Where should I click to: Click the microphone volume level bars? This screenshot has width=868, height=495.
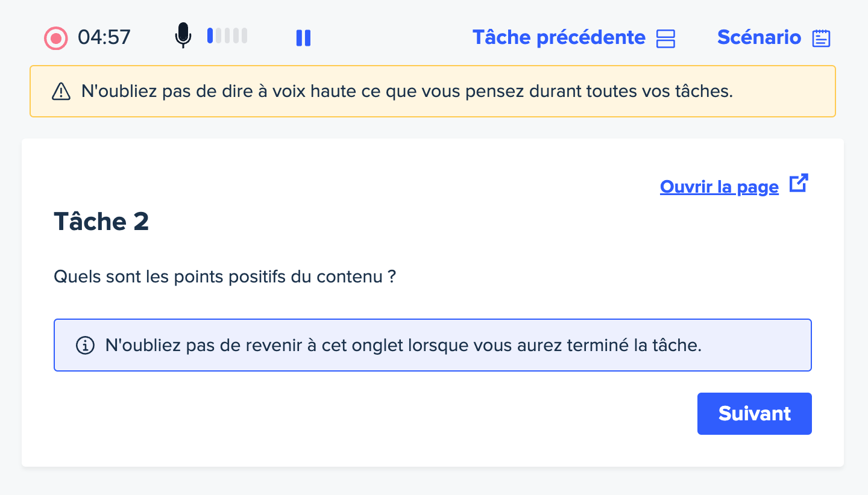[227, 36]
